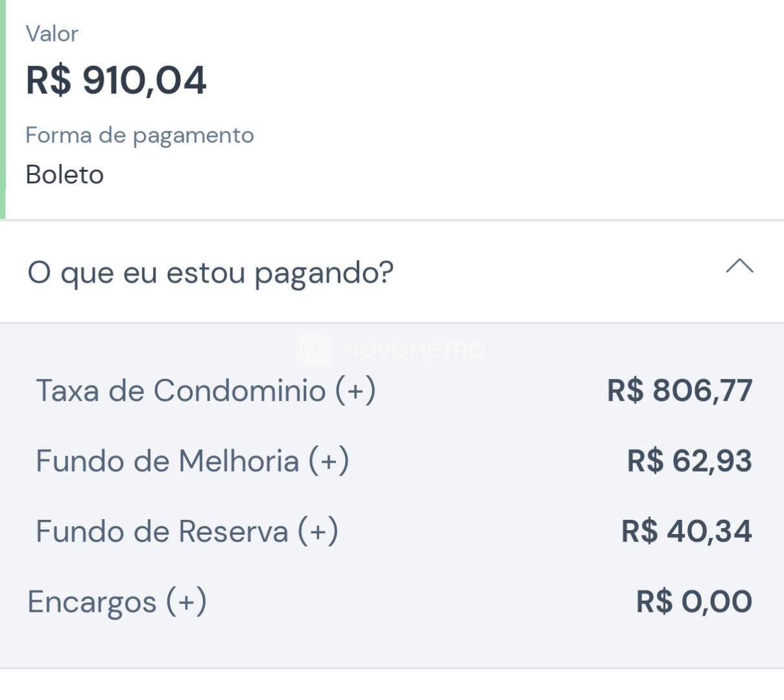
Task: Click the R$ 62,93 amount
Action: pyautogui.click(x=689, y=461)
